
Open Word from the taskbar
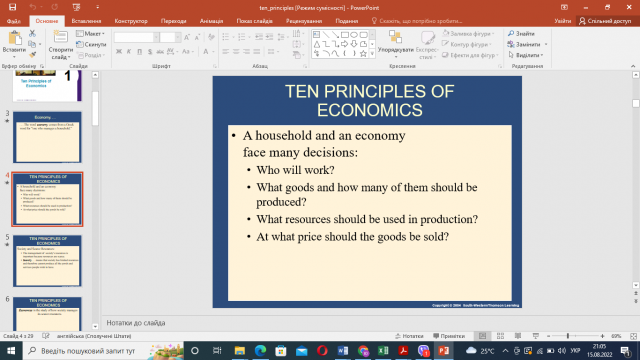[342, 351]
